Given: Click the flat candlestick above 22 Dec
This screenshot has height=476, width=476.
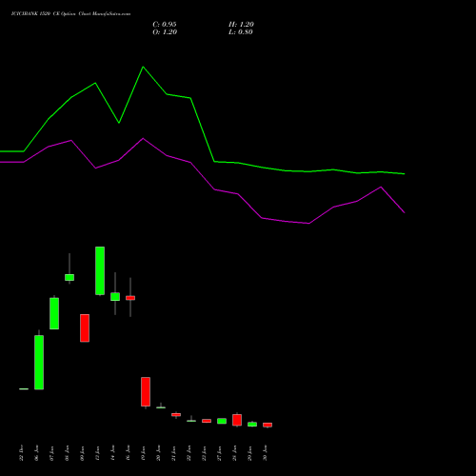Looking at the screenshot, I should point(24,388).
